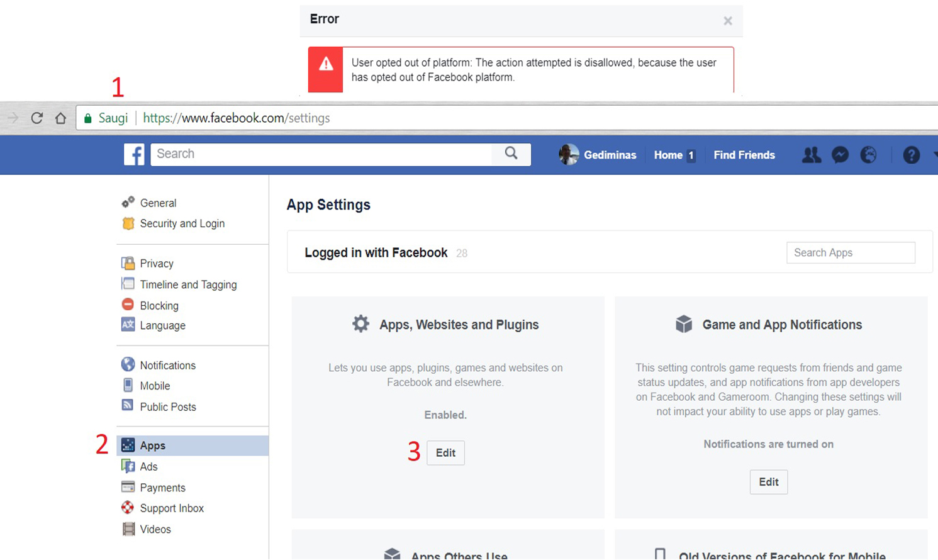Open the friend requests icon
The width and height of the screenshot is (938, 560).
[x=812, y=155]
